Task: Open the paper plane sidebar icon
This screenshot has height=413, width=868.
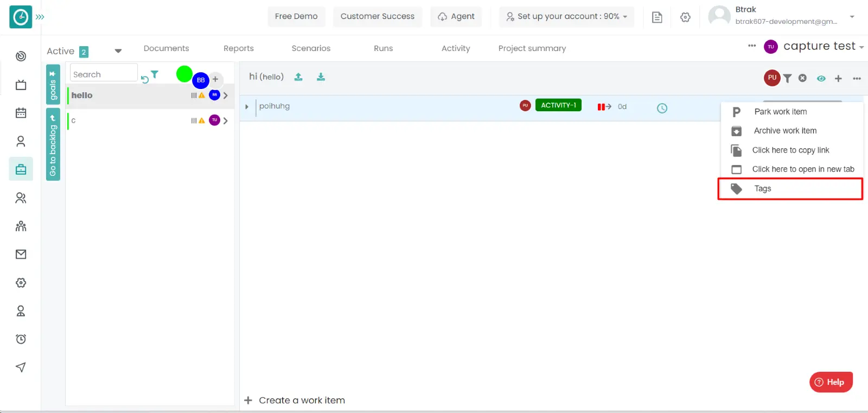Action: click(x=21, y=367)
